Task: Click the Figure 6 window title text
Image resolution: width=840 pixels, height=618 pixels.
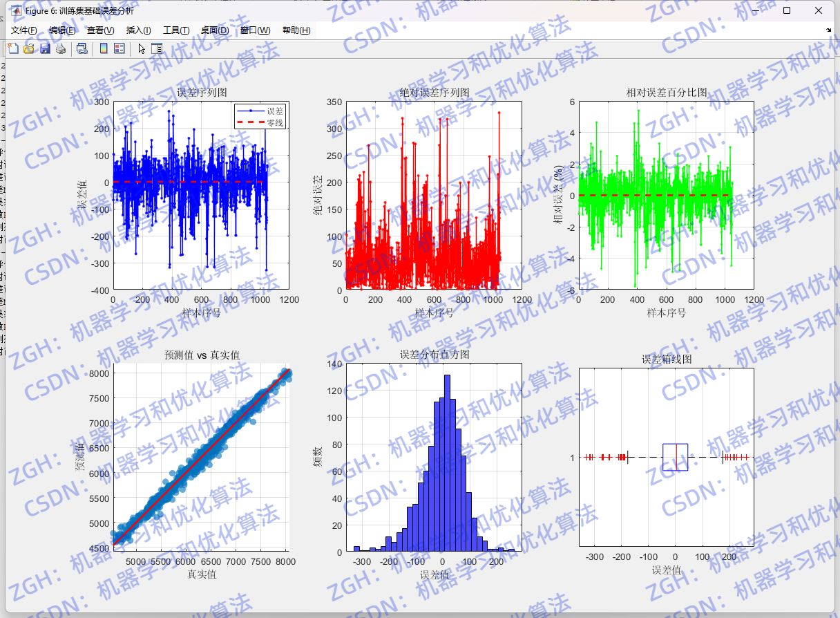Action: pyautogui.click(x=80, y=11)
